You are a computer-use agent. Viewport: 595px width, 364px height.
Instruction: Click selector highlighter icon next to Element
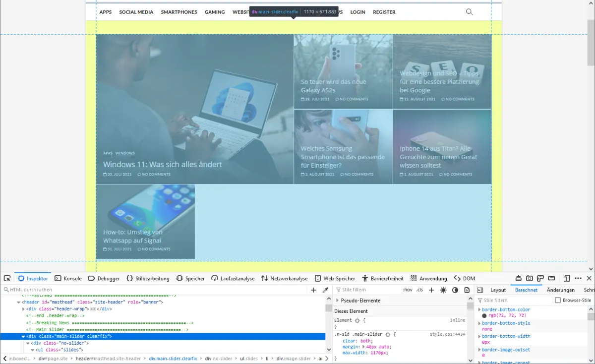pyautogui.click(x=357, y=321)
